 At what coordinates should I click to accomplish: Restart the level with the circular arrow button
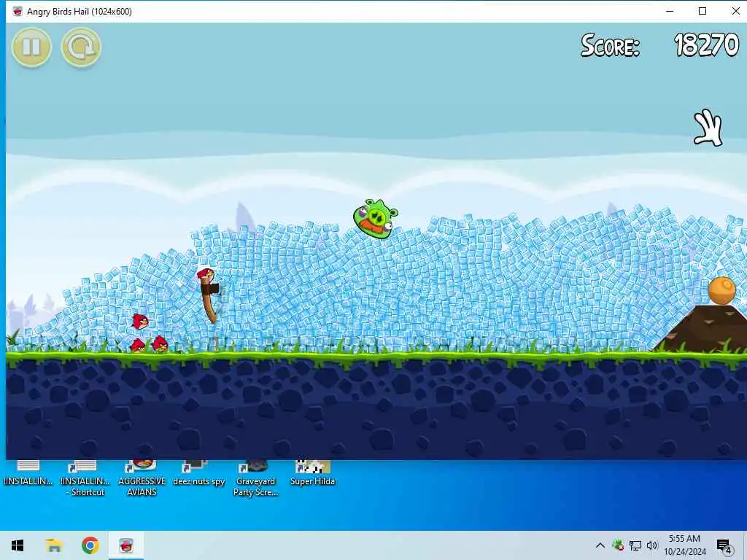click(x=81, y=47)
